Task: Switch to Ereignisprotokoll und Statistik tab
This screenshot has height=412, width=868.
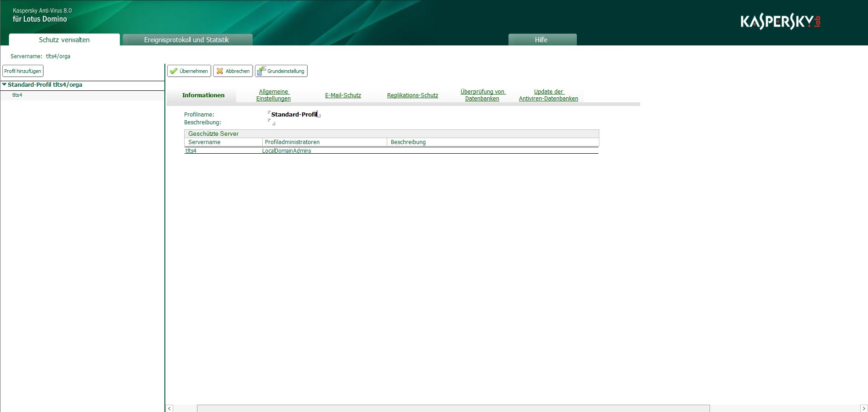Action: click(186, 40)
